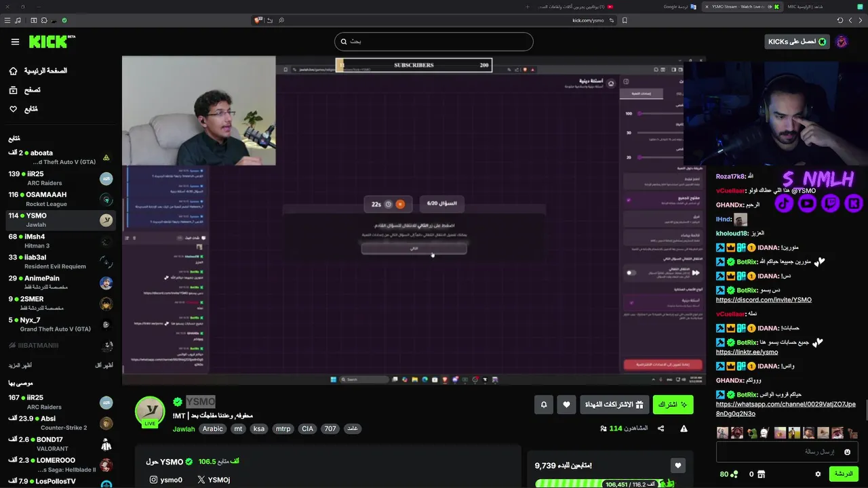Open offline IIIBATMANIII channel
The image size is (868, 488).
60,346
